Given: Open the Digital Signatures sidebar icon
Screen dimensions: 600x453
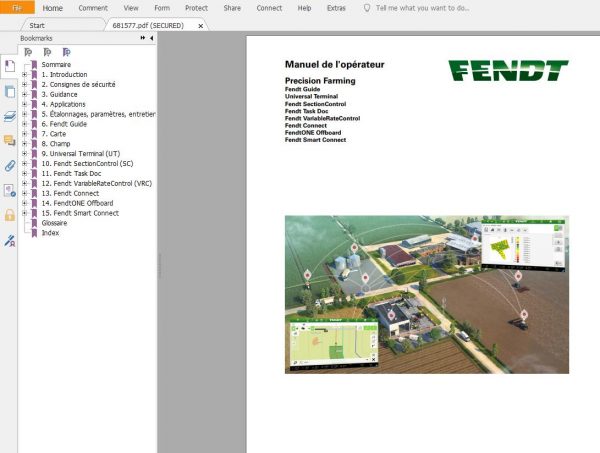Looking at the screenshot, I should pyautogui.click(x=10, y=191).
